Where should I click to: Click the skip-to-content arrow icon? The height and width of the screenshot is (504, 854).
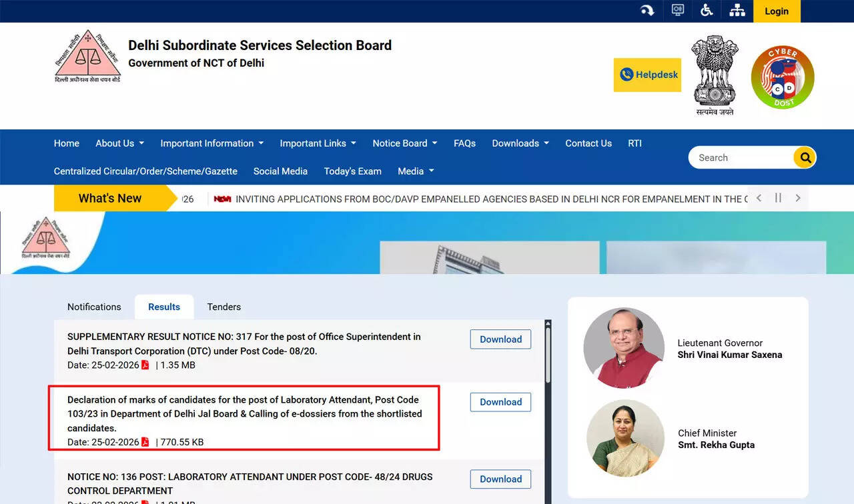tap(647, 11)
